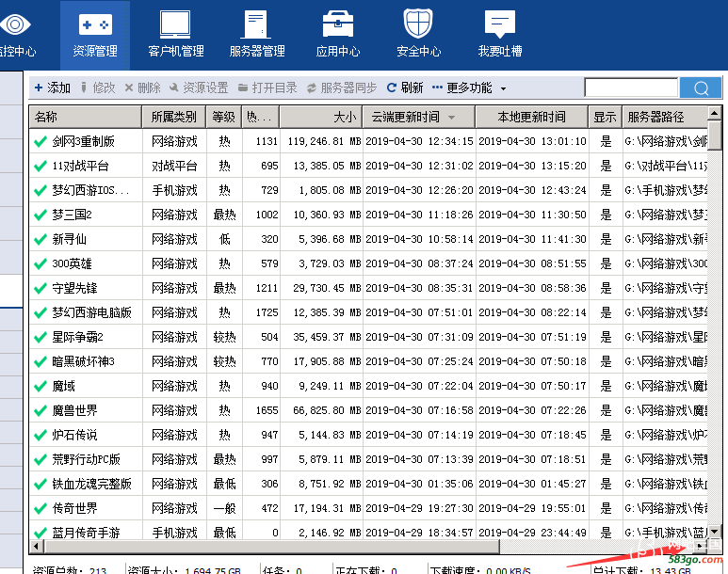728x574 pixels.
Task: Open the 我要吐槽 chat bubble icon
Action: [x=499, y=24]
